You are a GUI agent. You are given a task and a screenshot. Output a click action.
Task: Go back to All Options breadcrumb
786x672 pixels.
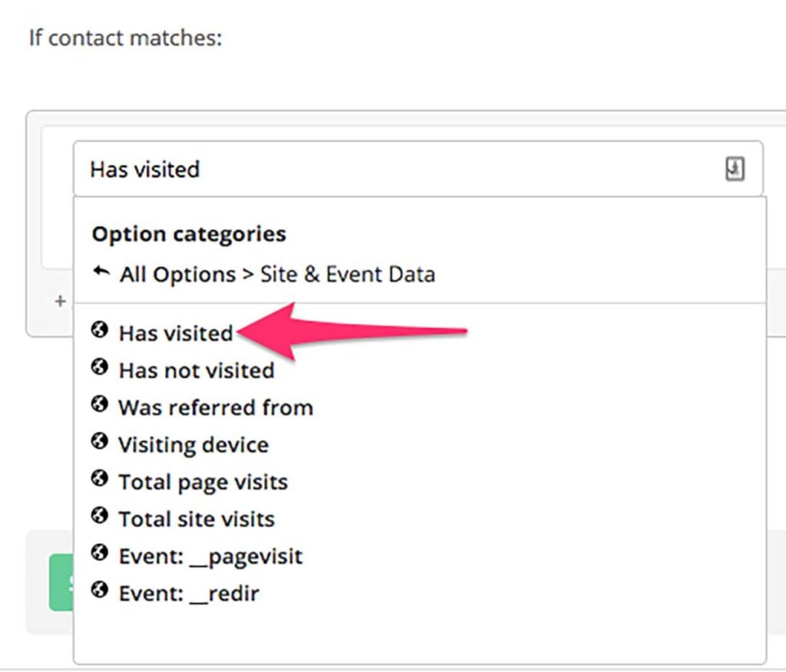point(177,275)
